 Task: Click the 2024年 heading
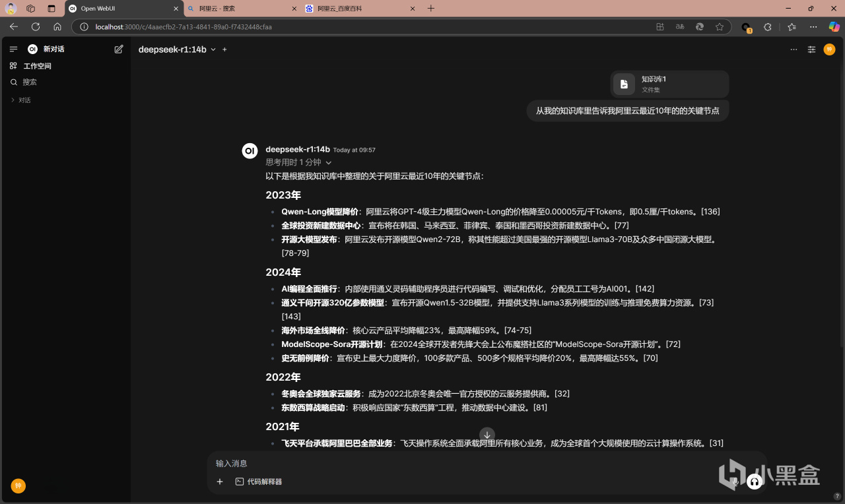tap(283, 272)
